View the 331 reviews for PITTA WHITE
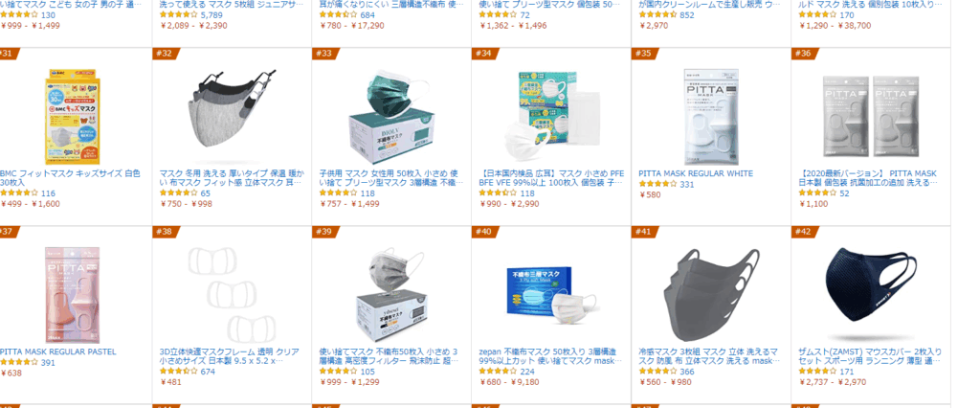 tap(687, 184)
